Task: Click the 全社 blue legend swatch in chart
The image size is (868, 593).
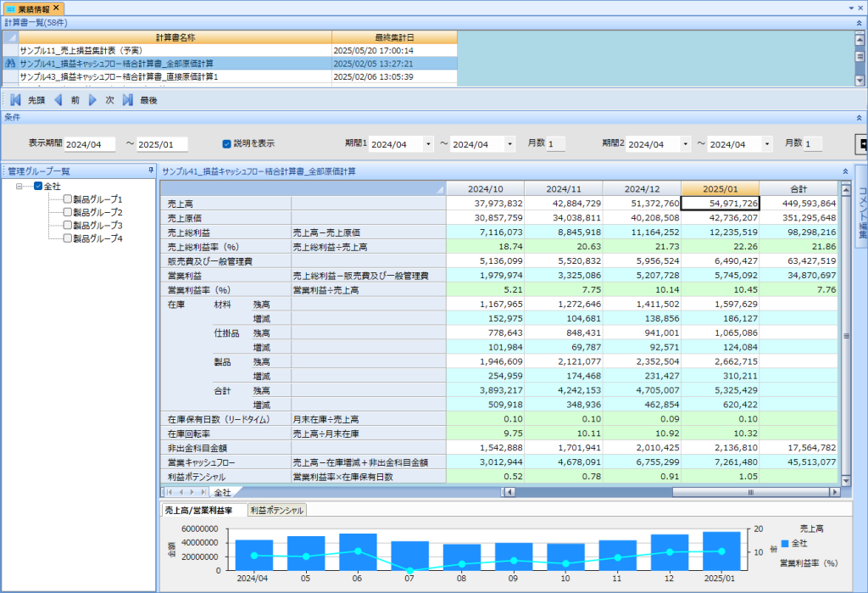Action: pyautogui.click(x=784, y=543)
